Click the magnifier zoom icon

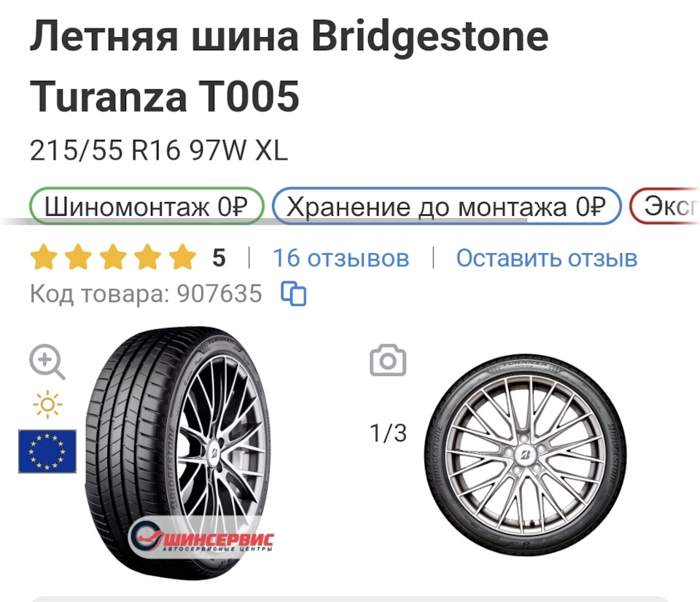click(47, 361)
